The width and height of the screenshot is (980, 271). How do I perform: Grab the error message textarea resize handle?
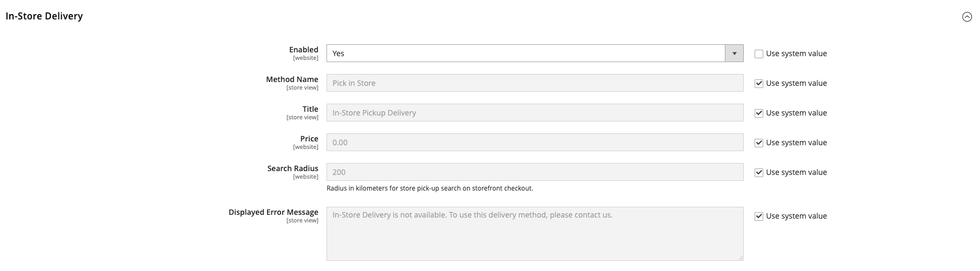741,258
